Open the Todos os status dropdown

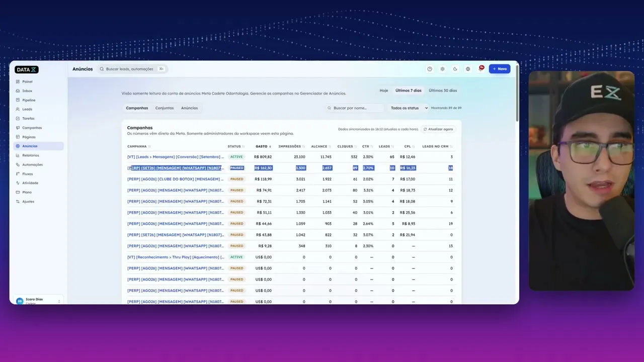pyautogui.click(x=409, y=108)
